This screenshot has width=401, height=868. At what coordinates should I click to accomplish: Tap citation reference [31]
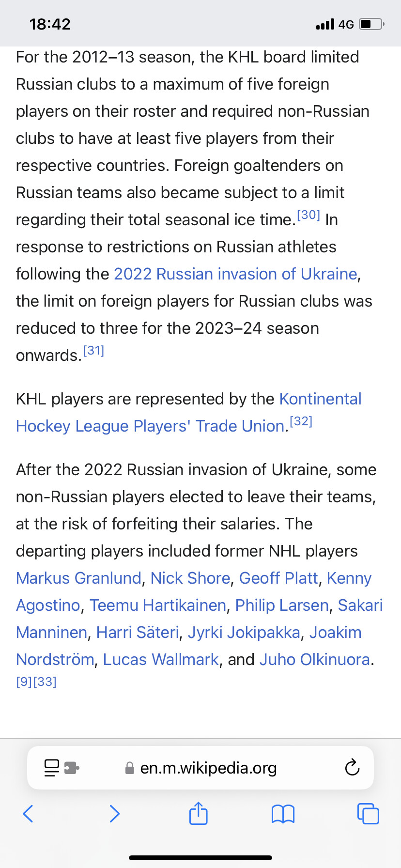click(93, 350)
